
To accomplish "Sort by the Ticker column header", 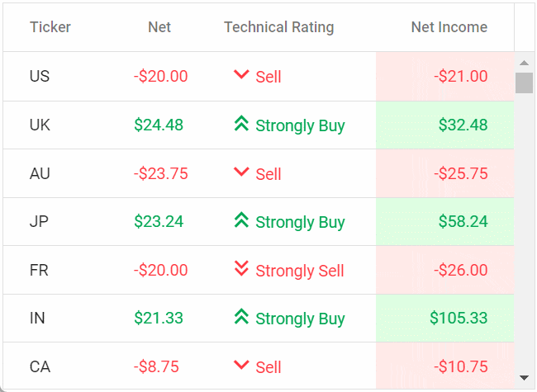I will click(x=50, y=27).
